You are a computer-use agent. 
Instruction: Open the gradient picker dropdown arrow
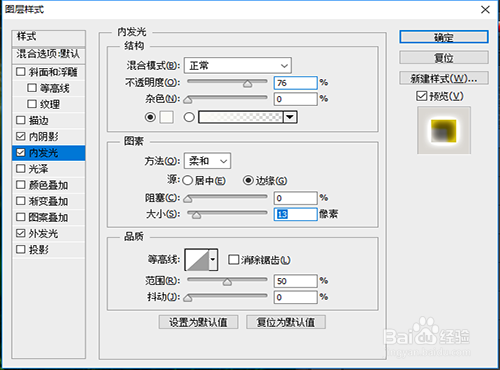(290, 117)
